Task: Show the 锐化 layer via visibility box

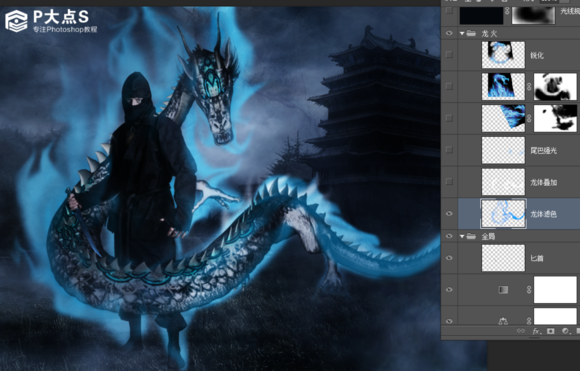Action: click(449, 54)
